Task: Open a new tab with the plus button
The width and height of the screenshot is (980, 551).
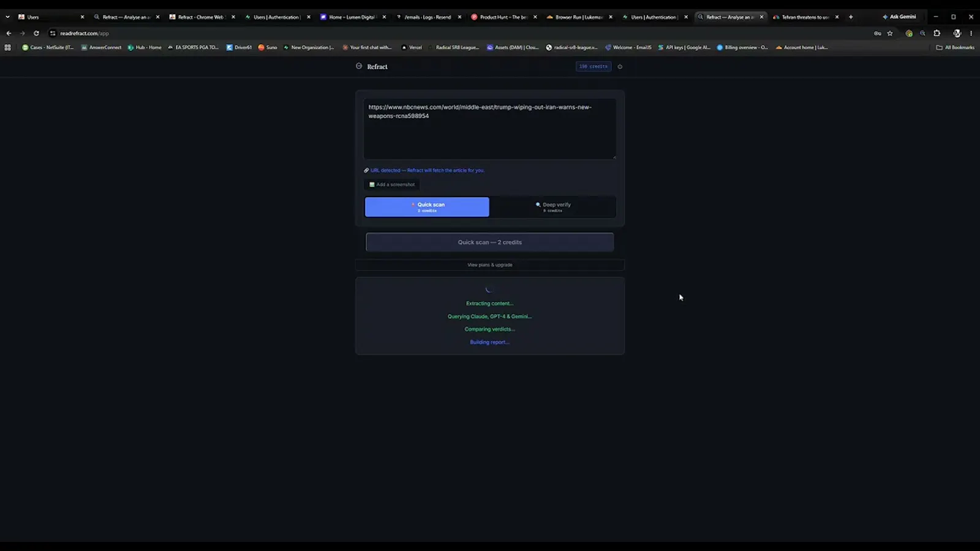Action: click(x=851, y=17)
